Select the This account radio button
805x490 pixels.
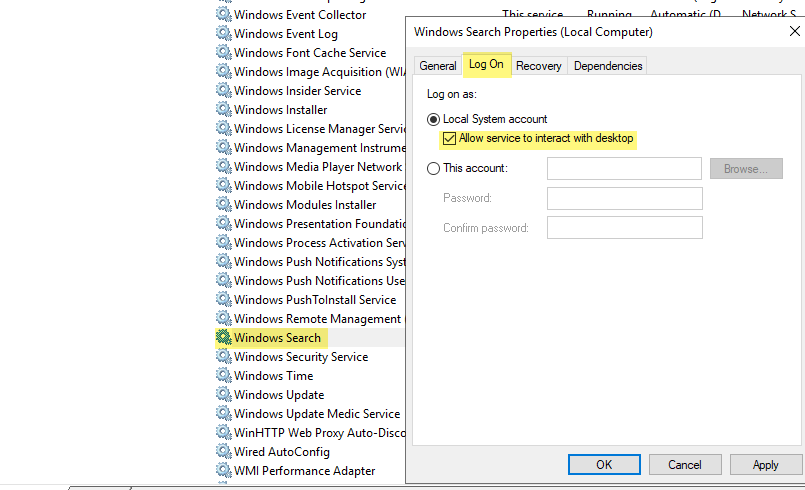point(433,168)
